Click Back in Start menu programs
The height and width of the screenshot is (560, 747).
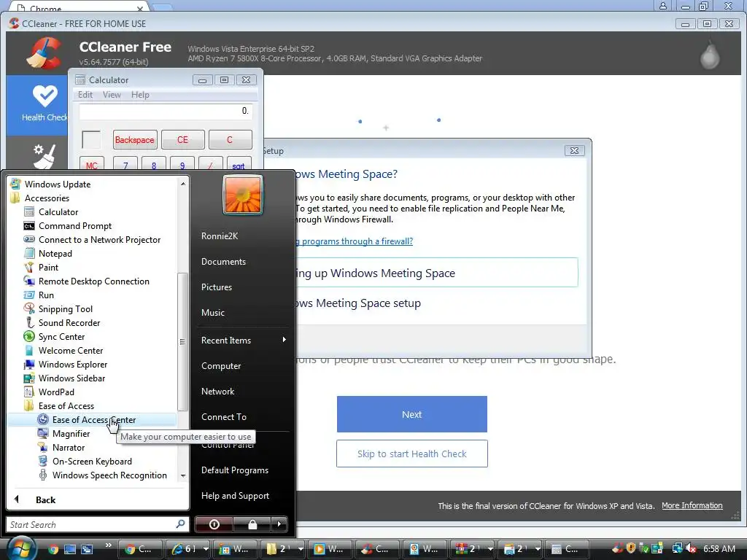pyautogui.click(x=45, y=499)
